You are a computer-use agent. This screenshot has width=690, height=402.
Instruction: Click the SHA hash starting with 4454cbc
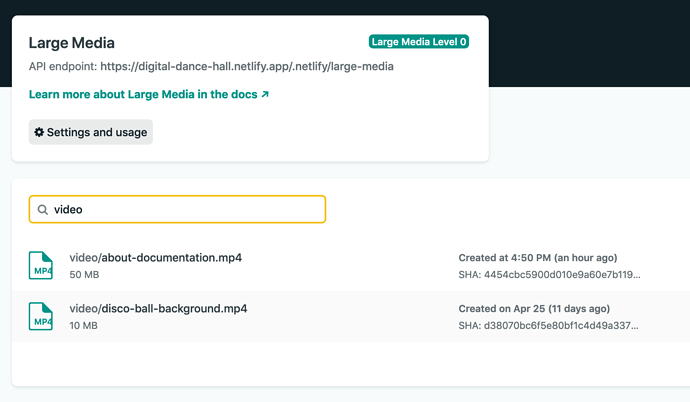point(549,274)
